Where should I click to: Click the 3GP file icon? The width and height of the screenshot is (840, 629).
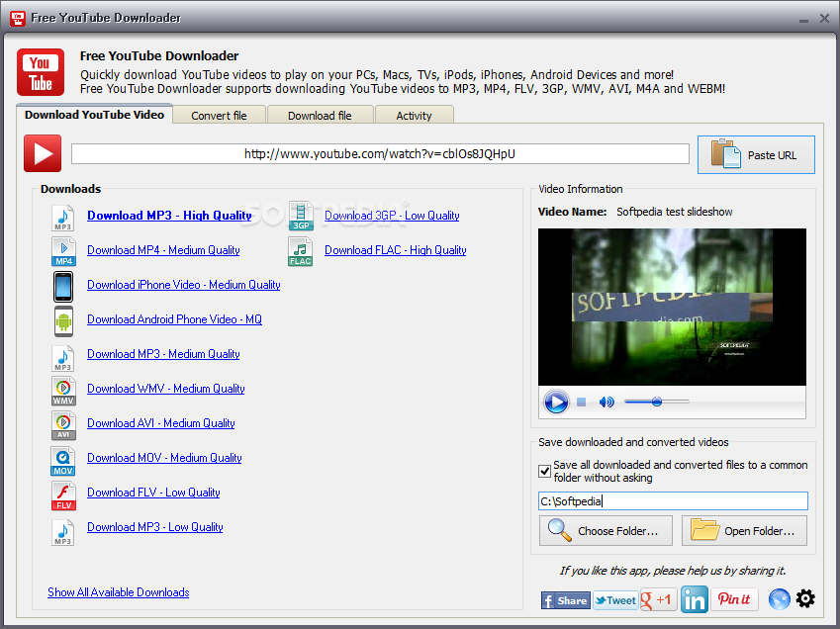301,217
